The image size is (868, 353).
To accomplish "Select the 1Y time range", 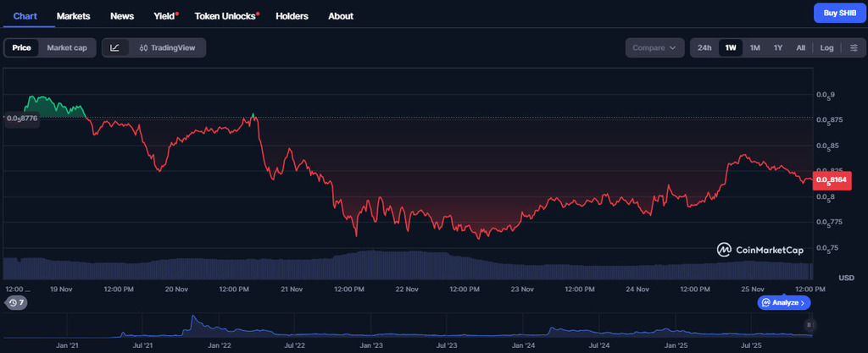I will 778,47.
